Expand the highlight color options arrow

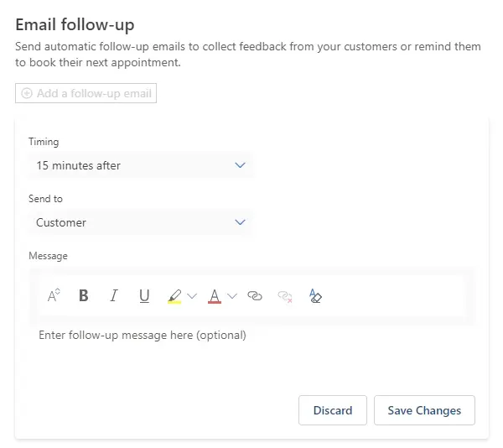coord(192,295)
